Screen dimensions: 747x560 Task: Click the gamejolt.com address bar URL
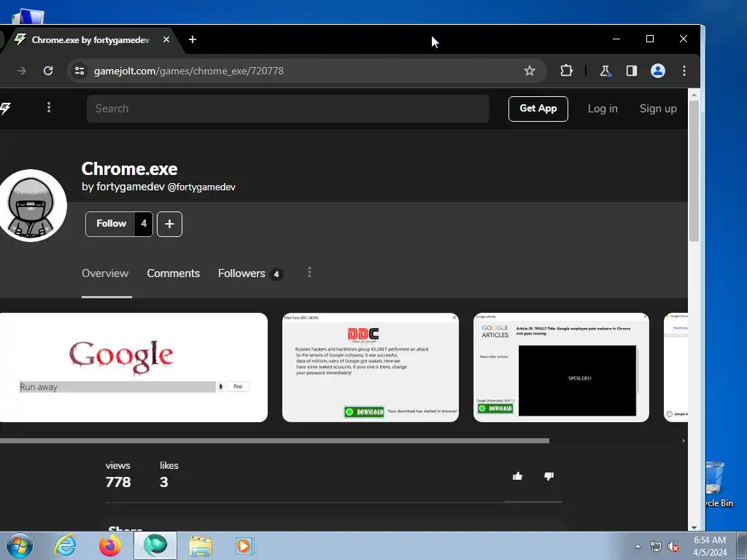tap(189, 71)
